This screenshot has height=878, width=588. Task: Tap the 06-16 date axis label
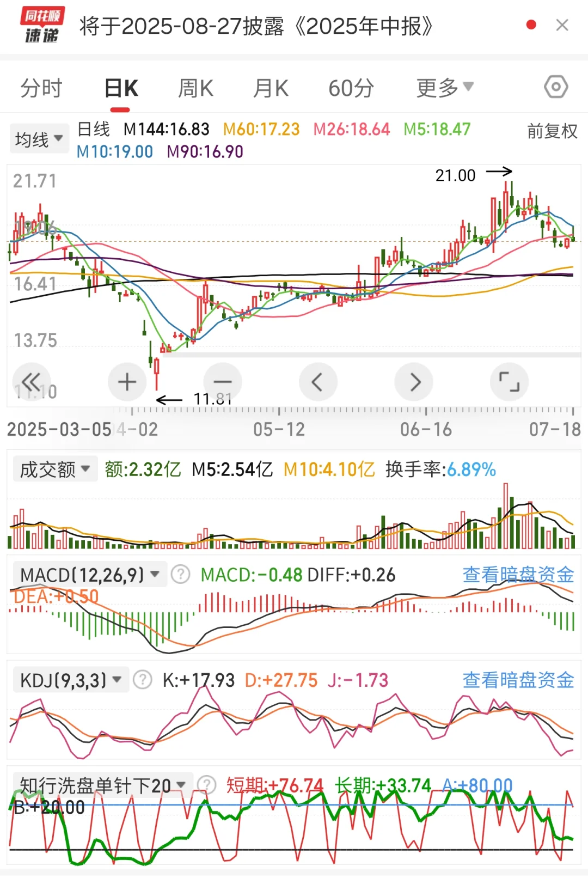tap(426, 430)
